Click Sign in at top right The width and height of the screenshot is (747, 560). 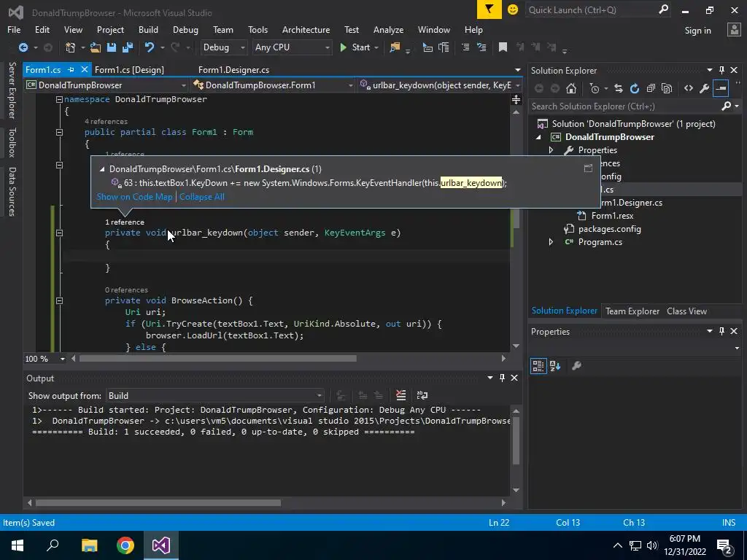point(697,31)
